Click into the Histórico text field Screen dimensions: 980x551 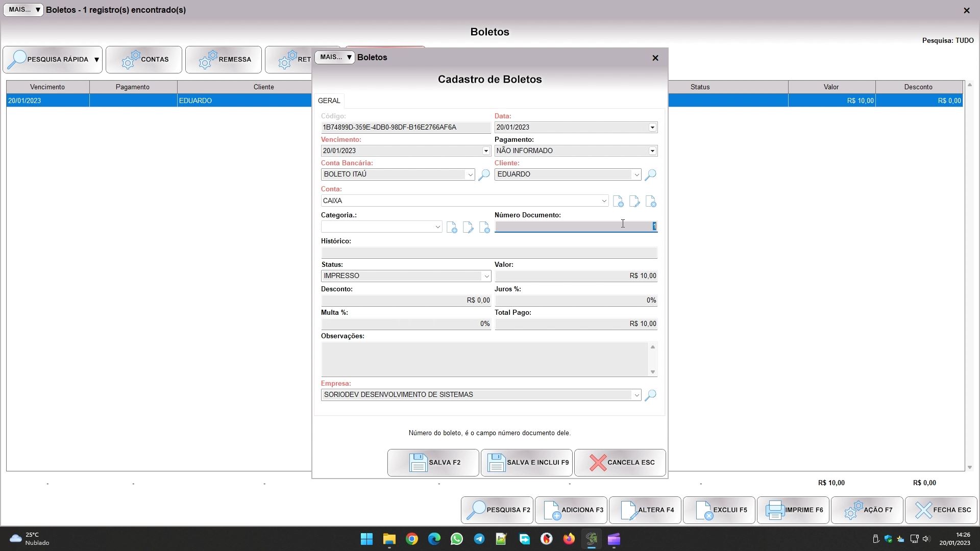pyautogui.click(x=488, y=253)
